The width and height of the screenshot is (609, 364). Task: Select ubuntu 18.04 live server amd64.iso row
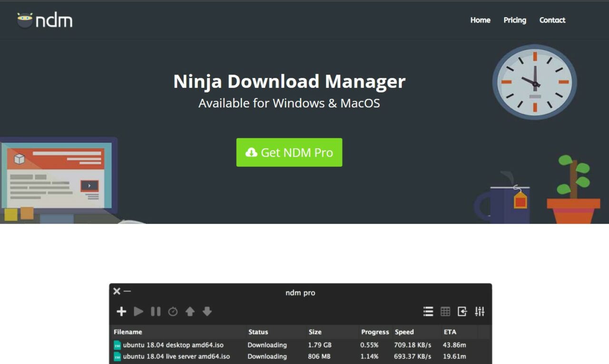[176, 356]
